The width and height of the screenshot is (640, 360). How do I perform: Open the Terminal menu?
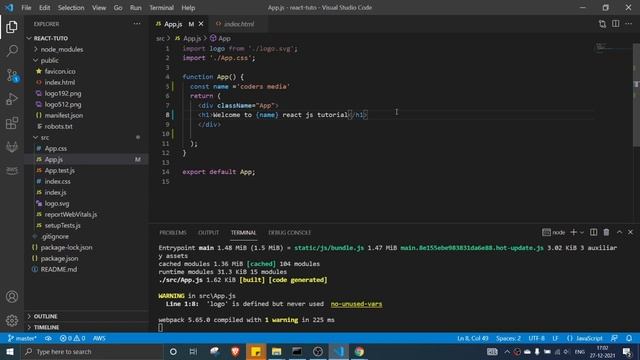tap(161, 8)
